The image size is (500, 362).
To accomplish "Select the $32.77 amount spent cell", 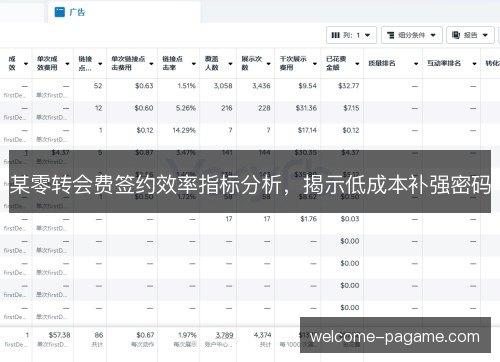I will point(349,86).
